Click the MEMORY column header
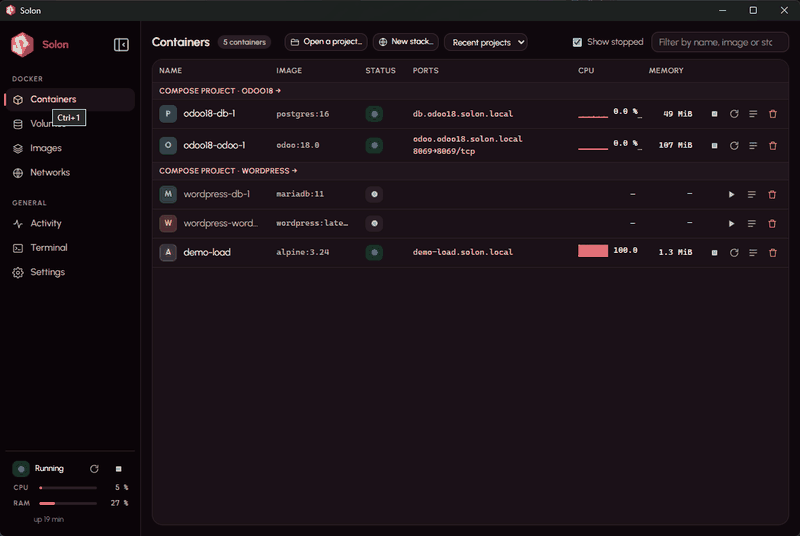Screen dimensions: 800x536 pos(666,71)
